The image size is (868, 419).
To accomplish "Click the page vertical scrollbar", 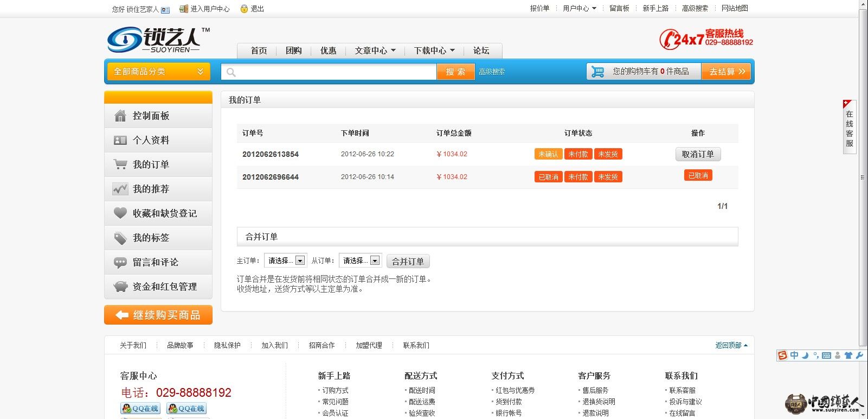I will (x=863, y=177).
